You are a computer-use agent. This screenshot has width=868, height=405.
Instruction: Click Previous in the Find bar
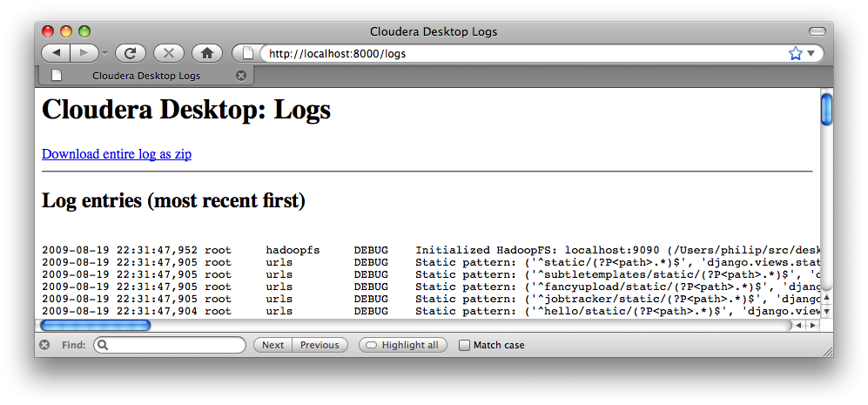[320, 345]
